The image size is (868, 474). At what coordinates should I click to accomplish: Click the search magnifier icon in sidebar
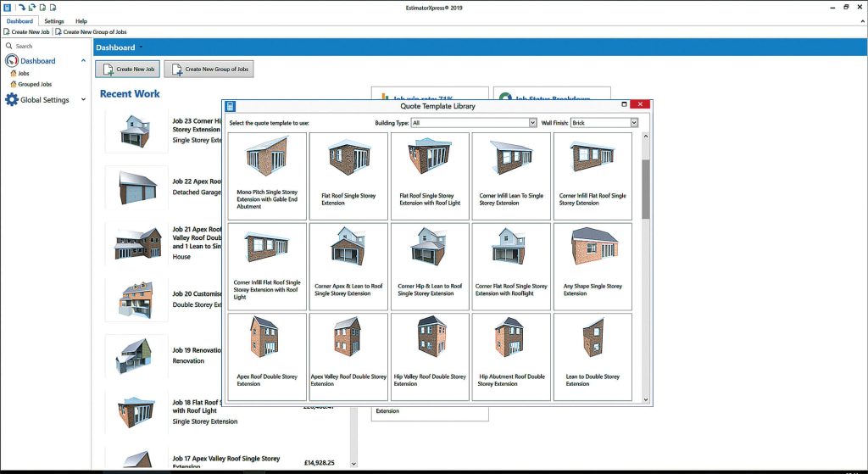(8, 46)
